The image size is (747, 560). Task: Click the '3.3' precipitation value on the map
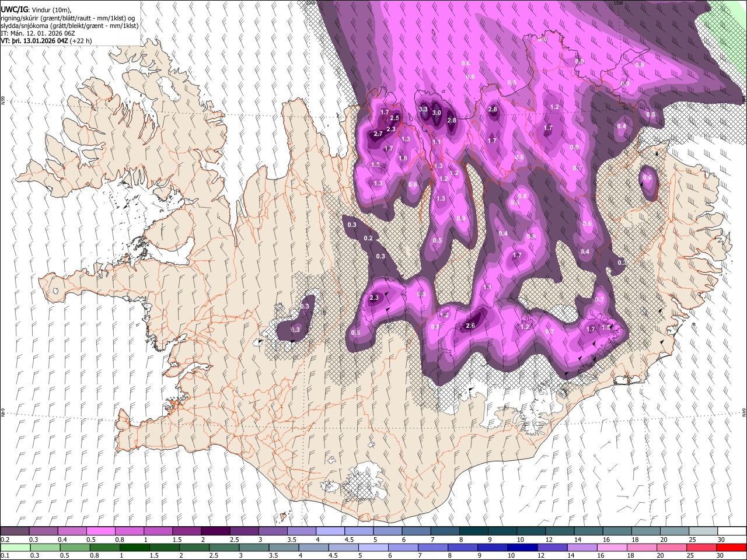[x=424, y=109]
